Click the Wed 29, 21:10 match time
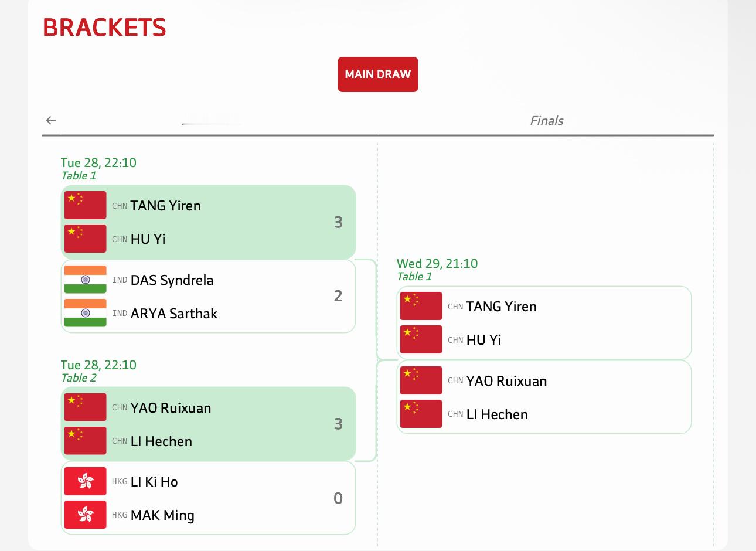This screenshot has width=756, height=551. click(x=437, y=264)
